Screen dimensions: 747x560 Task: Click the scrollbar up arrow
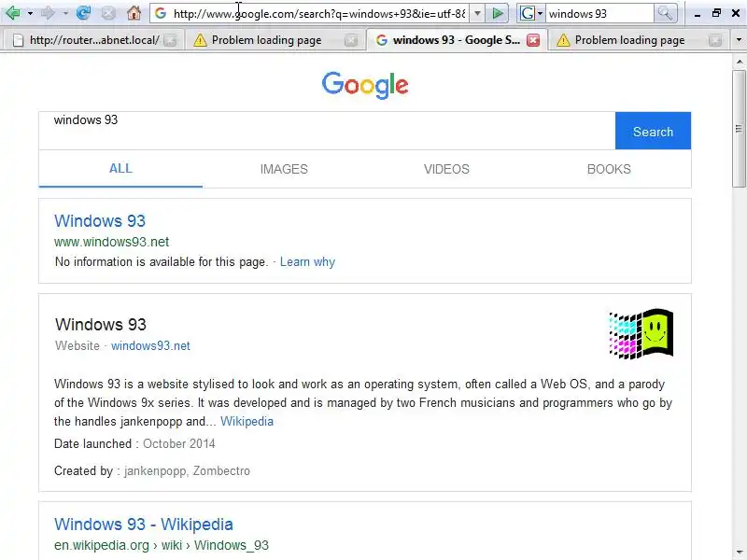click(x=739, y=62)
